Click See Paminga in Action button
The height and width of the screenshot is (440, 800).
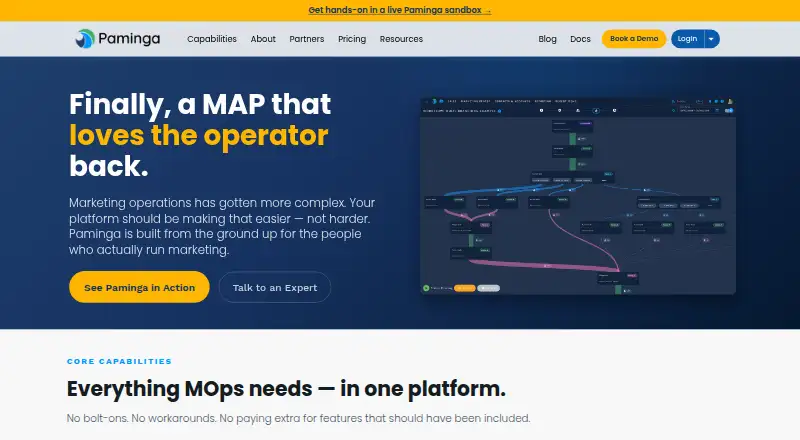click(x=139, y=287)
